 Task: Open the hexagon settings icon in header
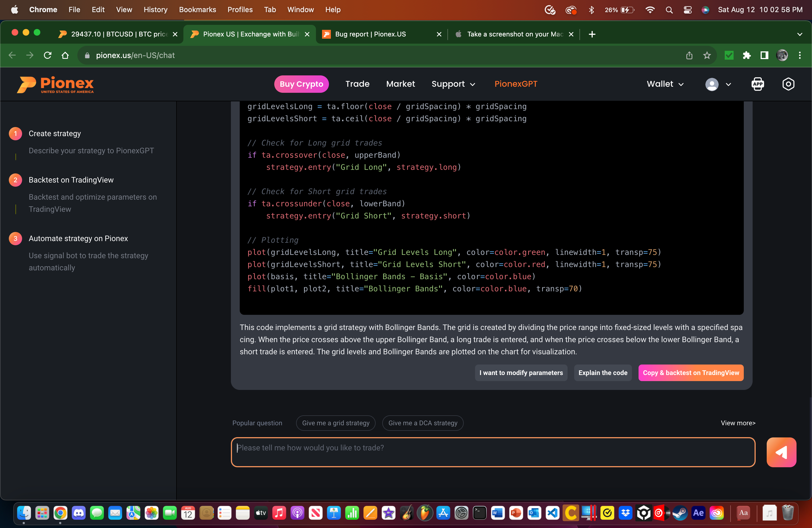pyautogui.click(x=788, y=84)
